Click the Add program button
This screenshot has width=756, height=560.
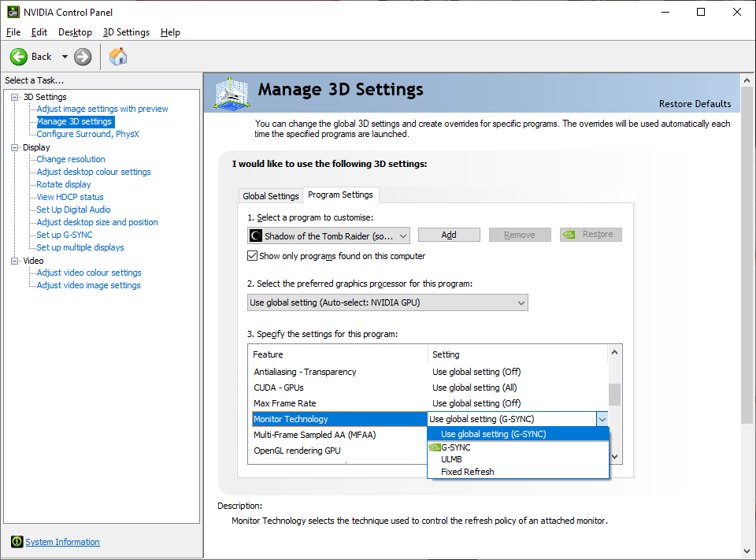[449, 235]
